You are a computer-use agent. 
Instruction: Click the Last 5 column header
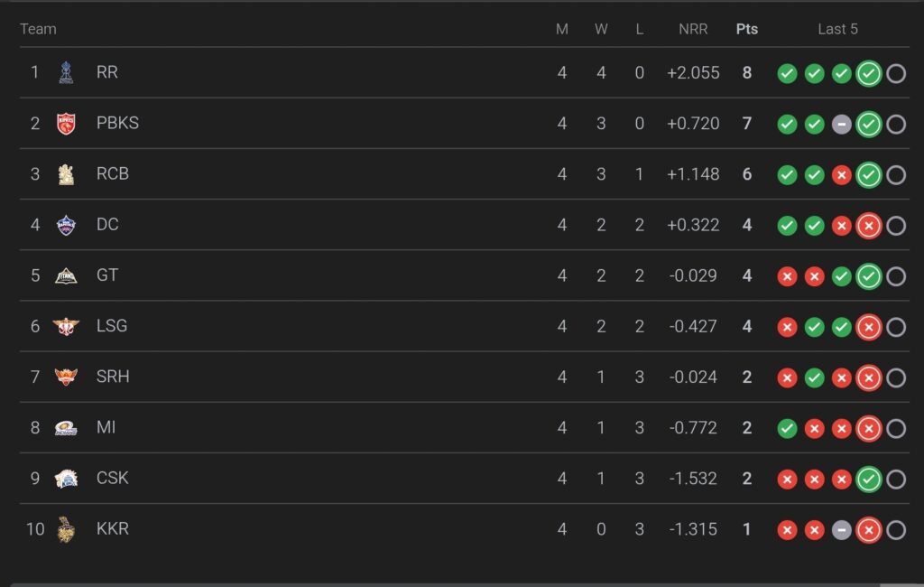(x=837, y=29)
